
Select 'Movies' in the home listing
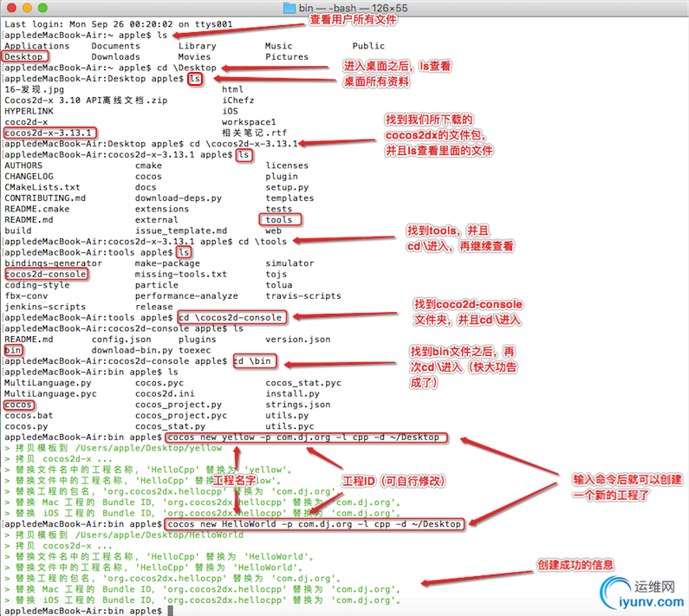coord(195,57)
